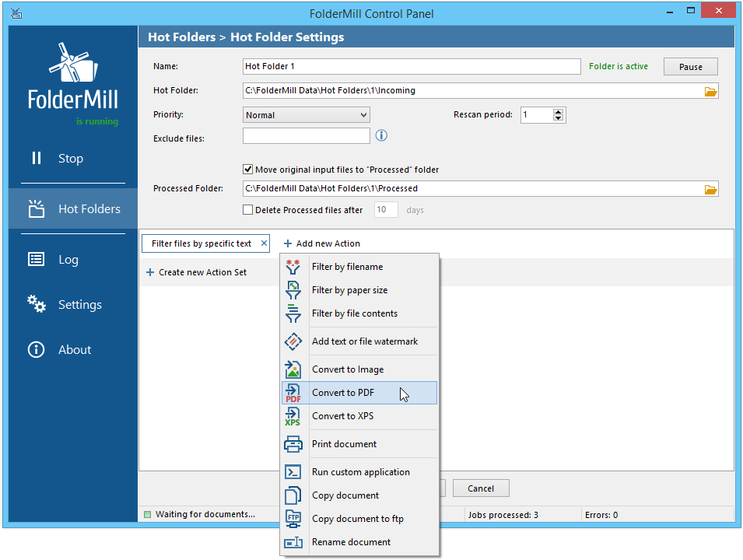This screenshot has height=560, width=743.
Task: Increase Rescan period with up arrow
Action: click(558, 111)
